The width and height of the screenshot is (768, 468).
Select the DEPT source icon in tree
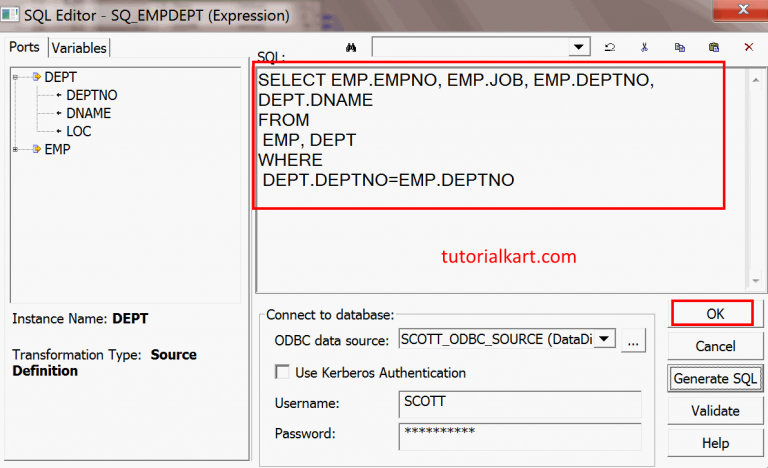(36, 77)
